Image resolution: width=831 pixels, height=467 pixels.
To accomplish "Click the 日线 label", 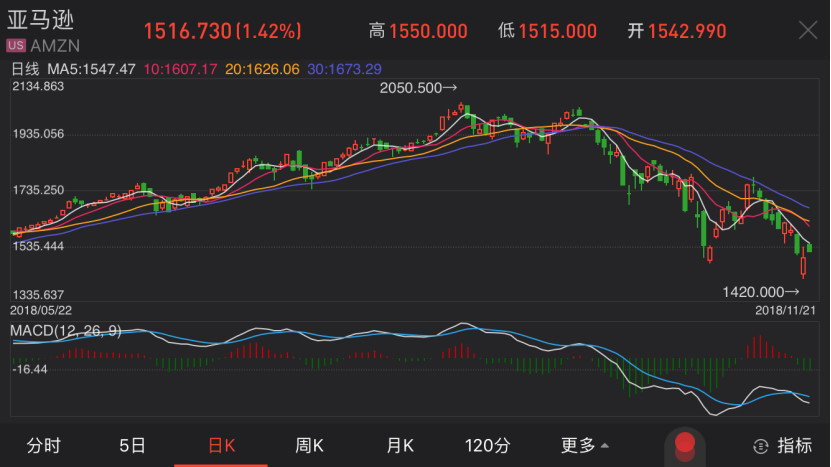I will click(25, 69).
